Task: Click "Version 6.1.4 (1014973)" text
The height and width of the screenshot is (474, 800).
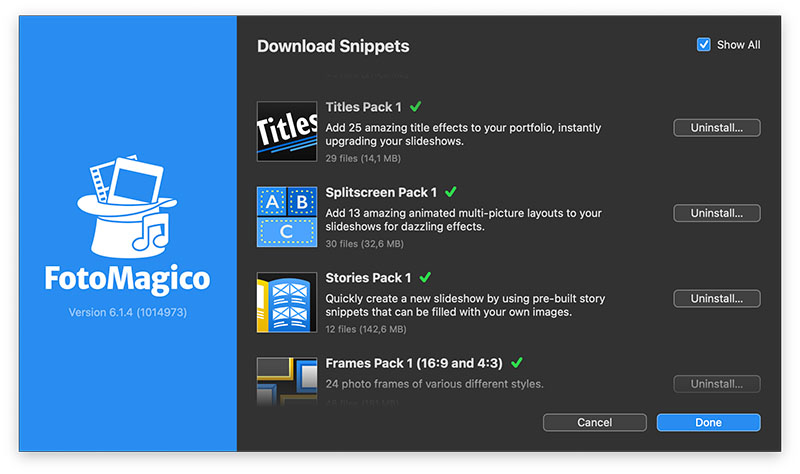Action: [128, 312]
